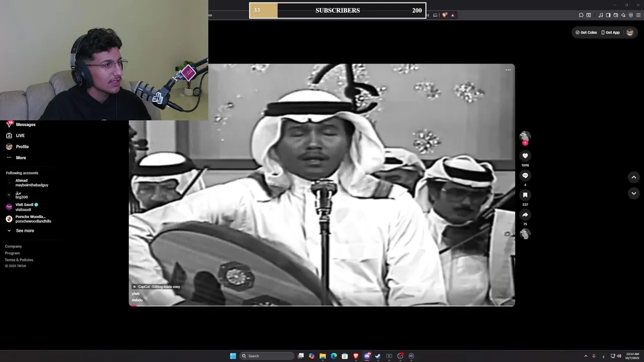Open the Brave VPN shield icon
This screenshot has width=644, height=362.
point(631,15)
